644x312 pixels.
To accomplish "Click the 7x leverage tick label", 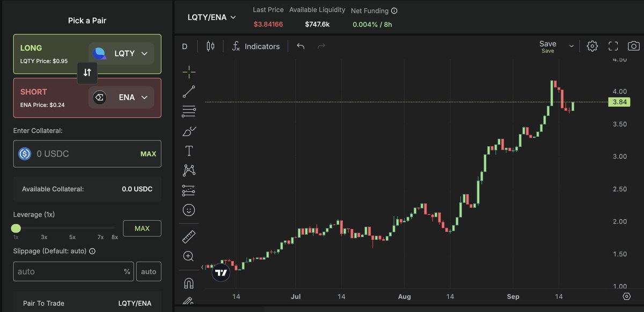I will (x=100, y=237).
